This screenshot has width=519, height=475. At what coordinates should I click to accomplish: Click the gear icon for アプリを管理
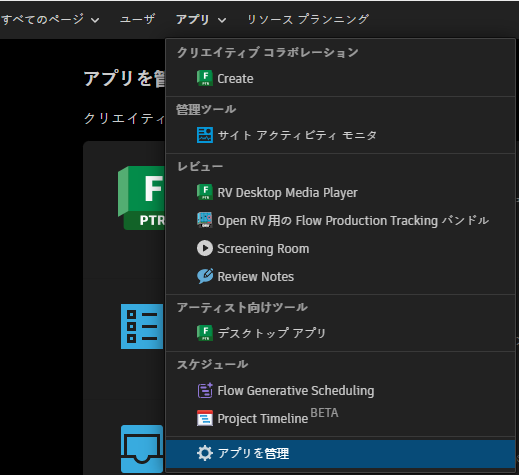pyautogui.click(x=205, y=453)
